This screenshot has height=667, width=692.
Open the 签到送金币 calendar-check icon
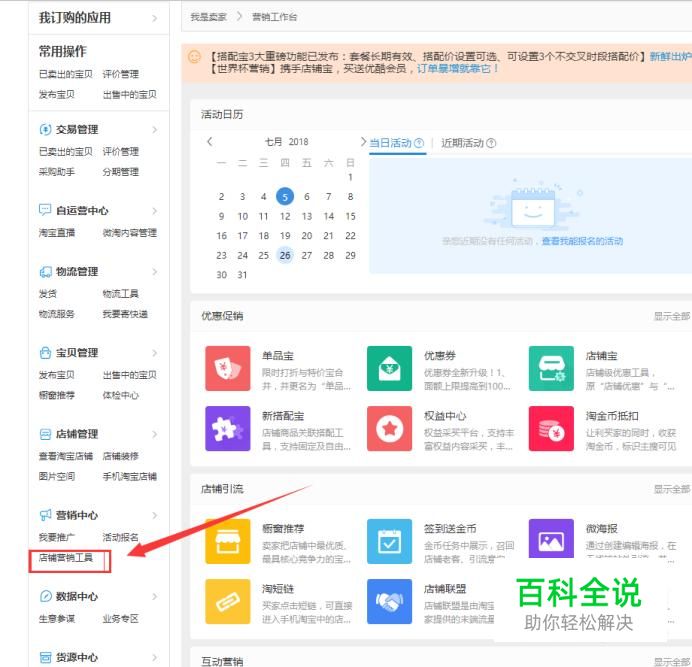[x=389, y=541]
